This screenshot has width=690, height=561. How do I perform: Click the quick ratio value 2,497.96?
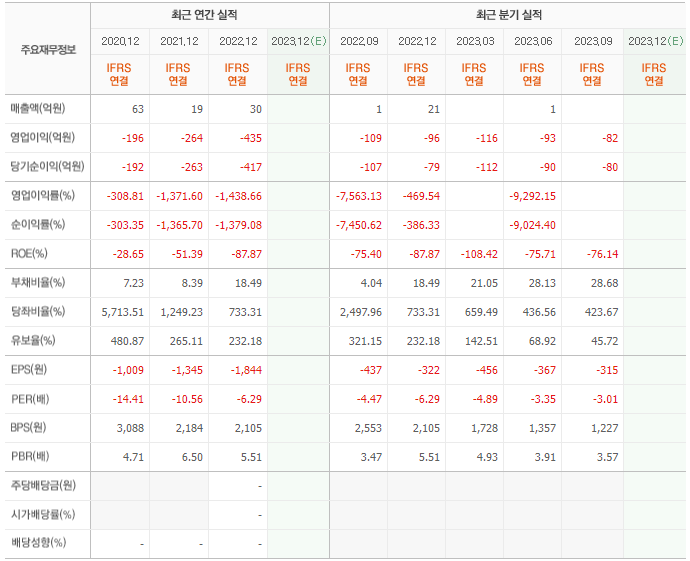361,312
